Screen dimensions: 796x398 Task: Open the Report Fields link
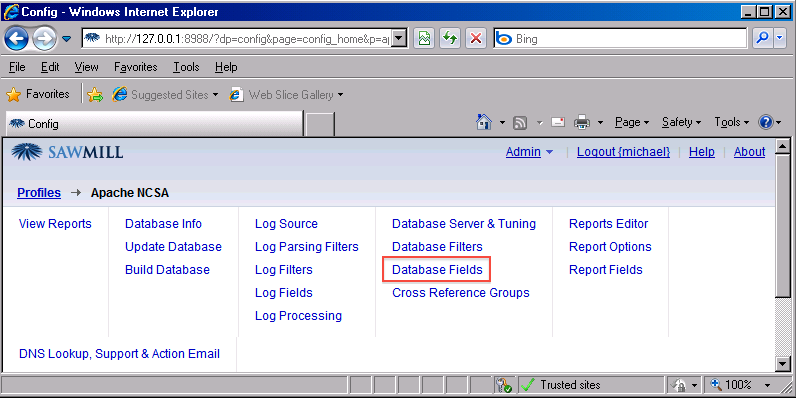[606, 270]
